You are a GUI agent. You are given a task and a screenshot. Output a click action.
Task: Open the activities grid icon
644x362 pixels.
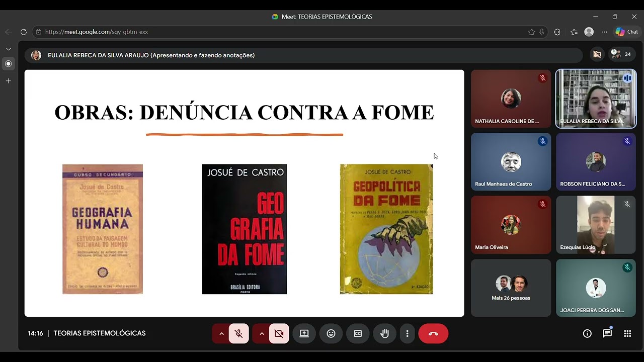(627, 333)
